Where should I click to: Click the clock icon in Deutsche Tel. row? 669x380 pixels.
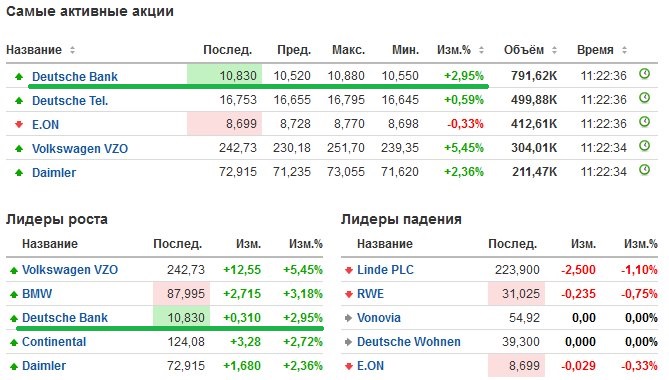click(x=644, y=98)
